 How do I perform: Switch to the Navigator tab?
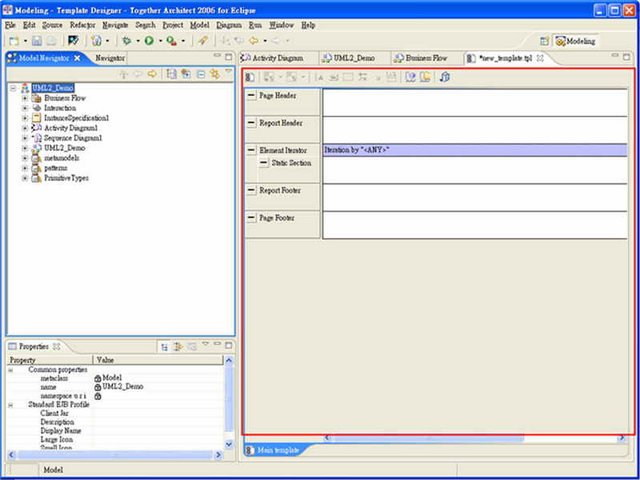click(x=110, y=58)
